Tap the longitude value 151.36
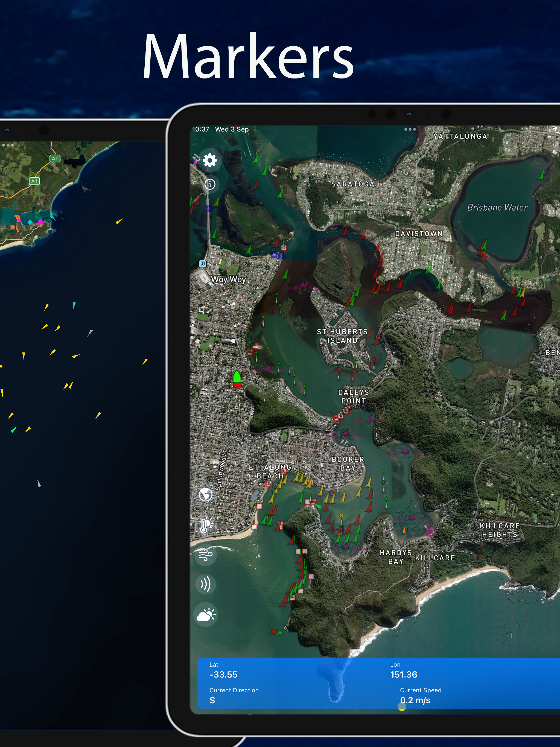Viewport: 560px width, 747px height. (404, 674)
